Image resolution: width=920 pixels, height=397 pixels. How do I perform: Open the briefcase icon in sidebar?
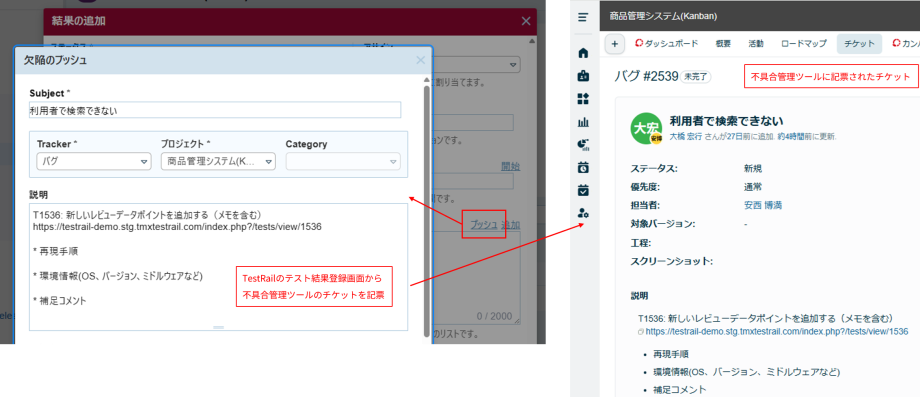(x=583, y=76)
